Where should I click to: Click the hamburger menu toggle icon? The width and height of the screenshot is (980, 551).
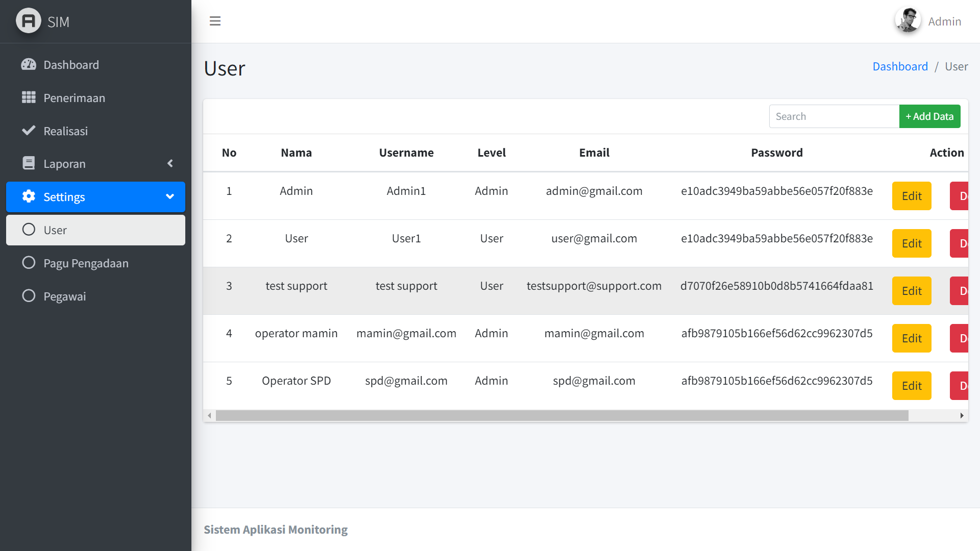(x=215, y=21)
